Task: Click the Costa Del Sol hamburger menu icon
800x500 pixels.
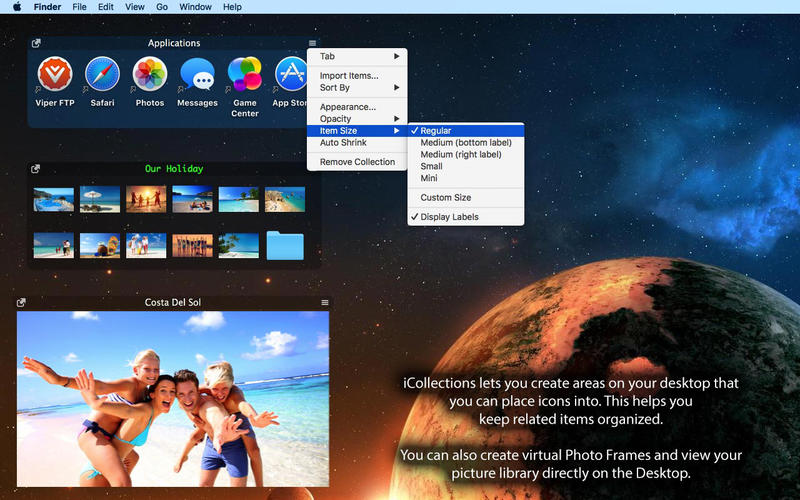Action: pyautogui.click(x=324, y=302)
